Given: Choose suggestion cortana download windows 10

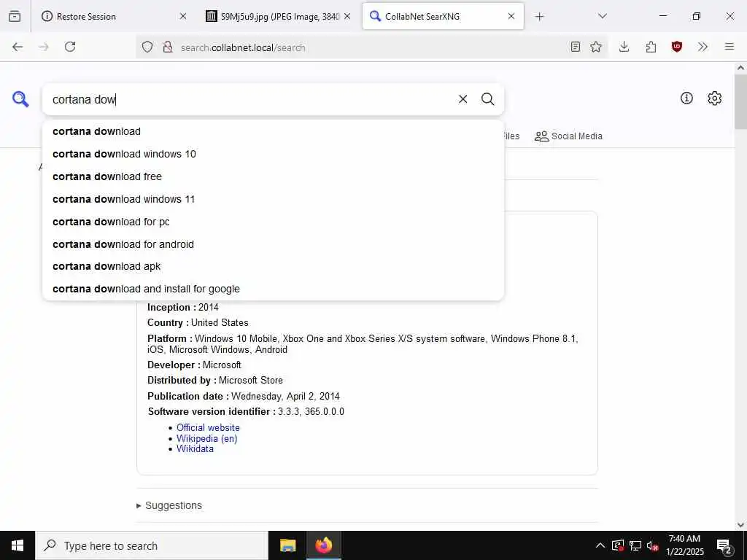Looking at the screenshot, I should pos(273,154).
